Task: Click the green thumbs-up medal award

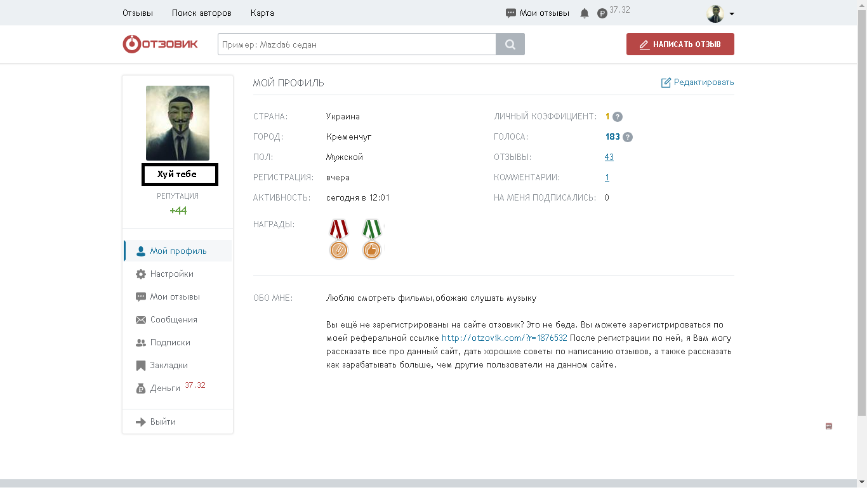Action: [x=372, y=239]
